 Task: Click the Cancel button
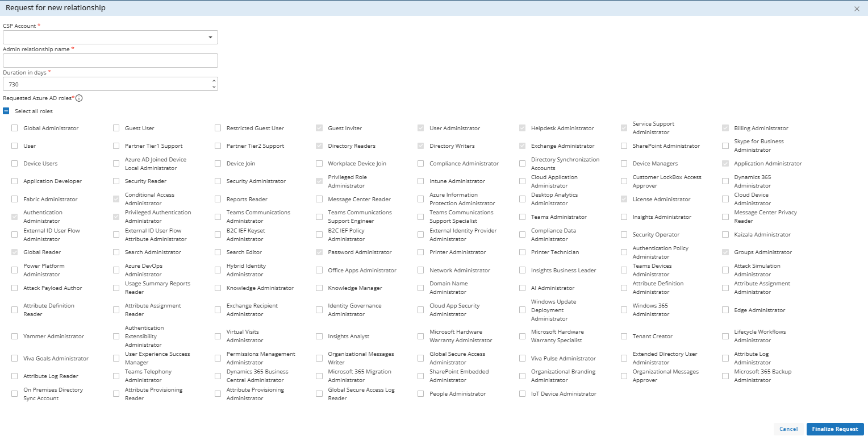click(788, 429)
